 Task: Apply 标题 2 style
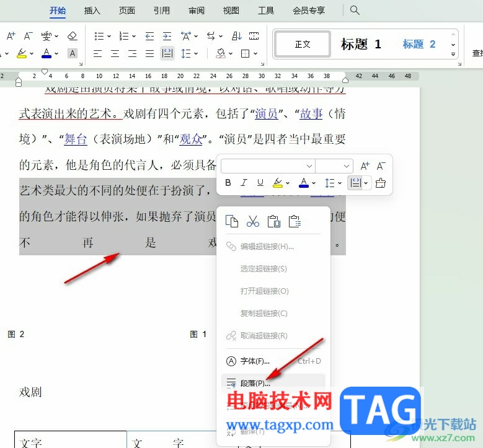click(x=419, y=45)
